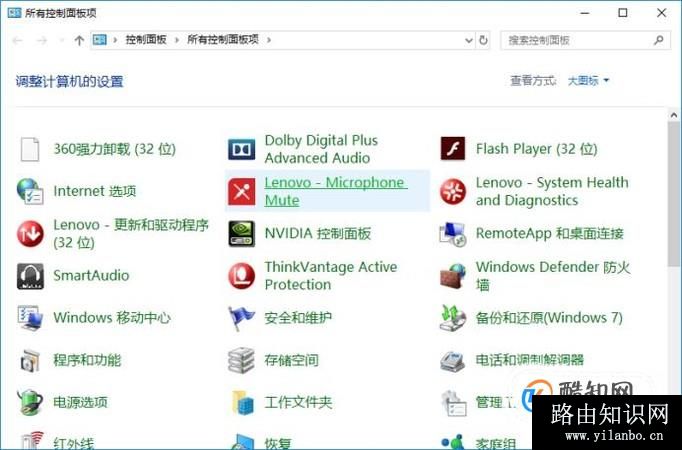Open the recent locations dropdown arrow
The image size is (682, 450).
pos(61,40)
